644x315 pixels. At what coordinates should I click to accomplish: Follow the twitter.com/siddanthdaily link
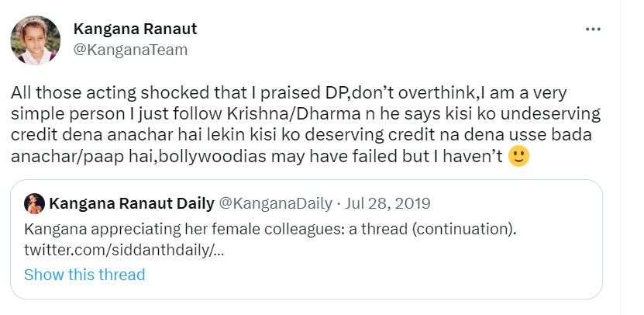128,251
